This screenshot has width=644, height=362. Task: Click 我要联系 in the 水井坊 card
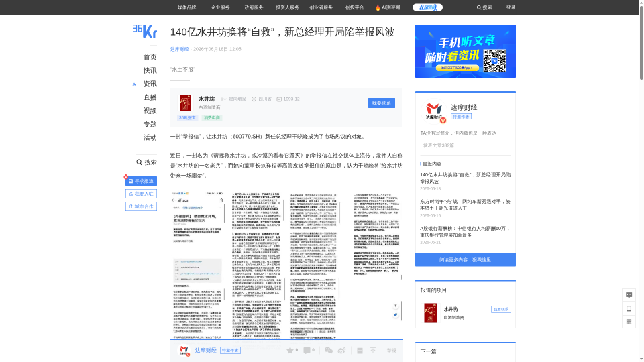tap(382, 103)
